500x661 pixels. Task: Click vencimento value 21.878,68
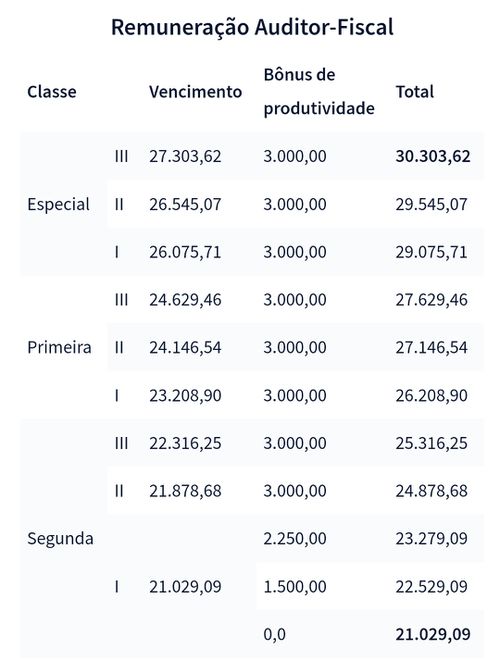pos(185,491)
